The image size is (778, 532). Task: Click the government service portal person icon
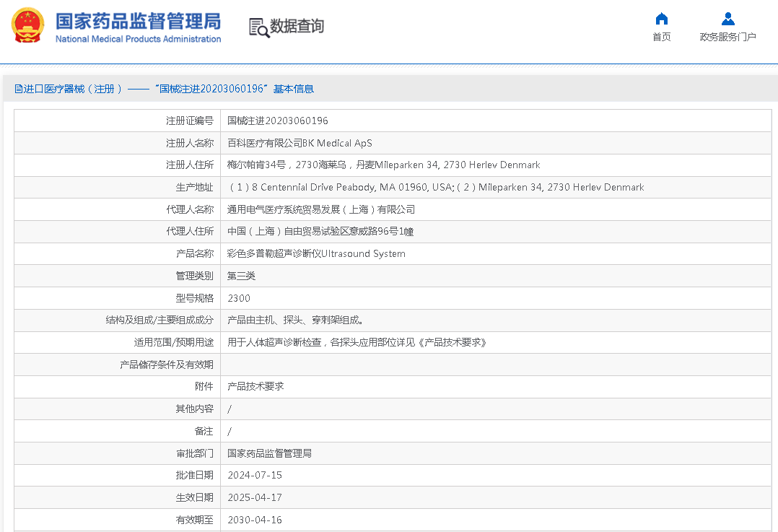point(727,19)
